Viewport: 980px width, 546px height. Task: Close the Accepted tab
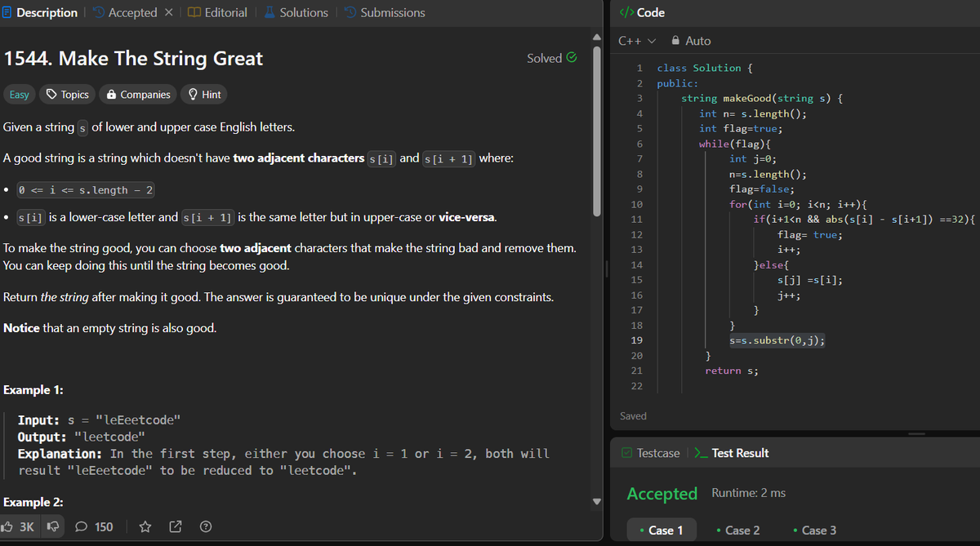(x=169, y=12)
